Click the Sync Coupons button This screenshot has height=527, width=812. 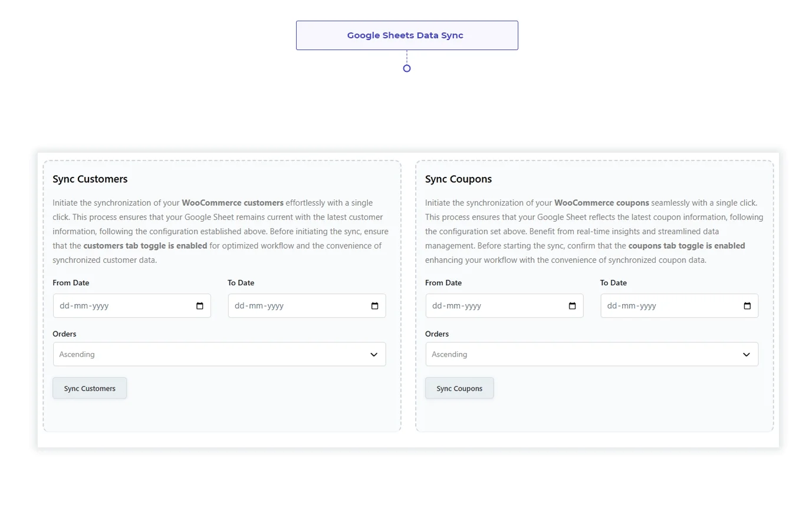[x=459, y=388]
